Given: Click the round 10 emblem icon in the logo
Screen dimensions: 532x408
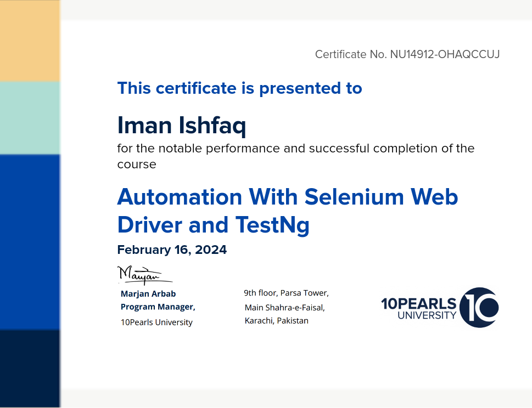Looking at the screenshot, I should [x=479, y=307].
